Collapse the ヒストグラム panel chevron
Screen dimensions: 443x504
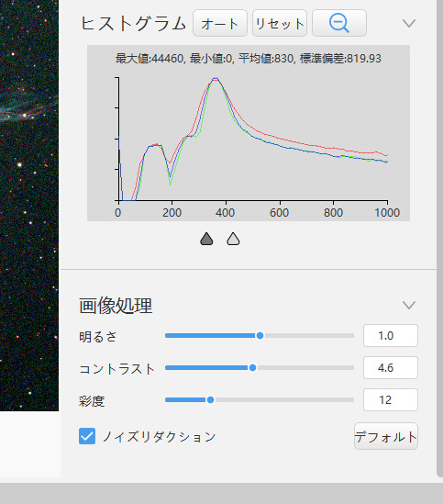click(409, 23)
